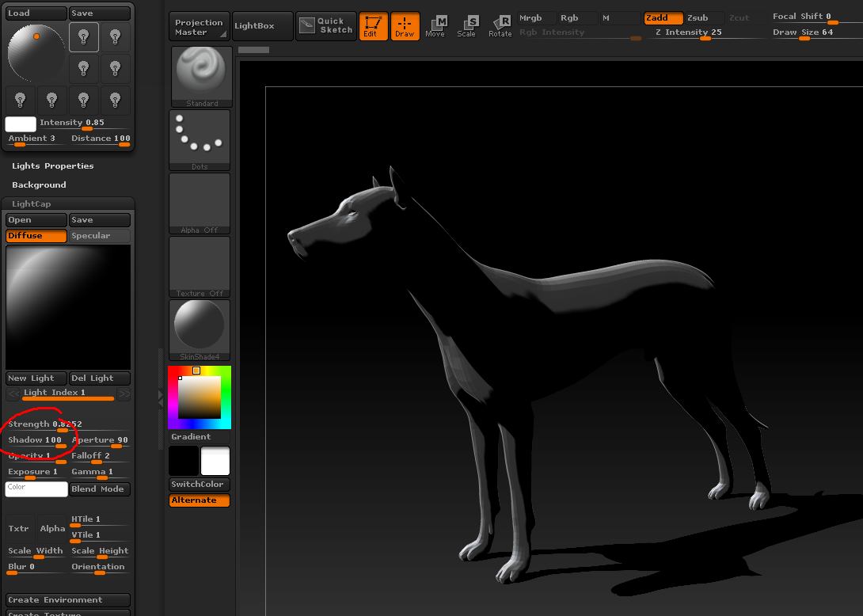Activate Edit mode

point(373,26)
